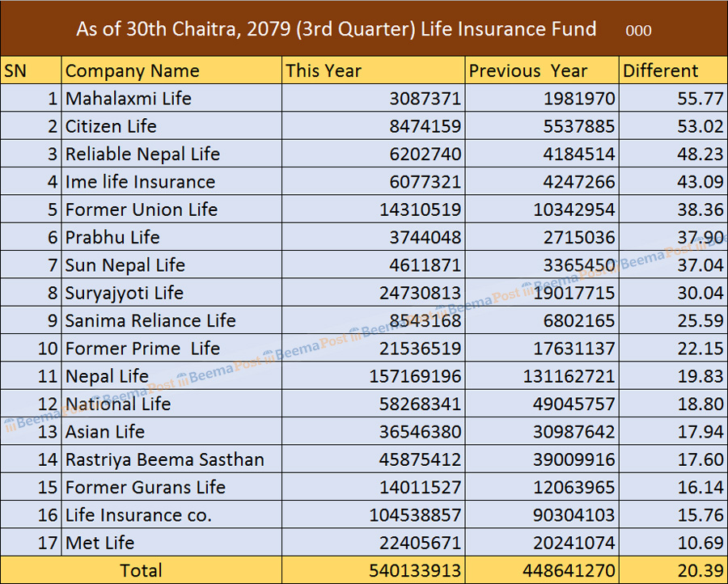This screenshot has height=584, width=728.
Task: Click serial number 10 for Former Prime Life
Action: click(49, 349)
